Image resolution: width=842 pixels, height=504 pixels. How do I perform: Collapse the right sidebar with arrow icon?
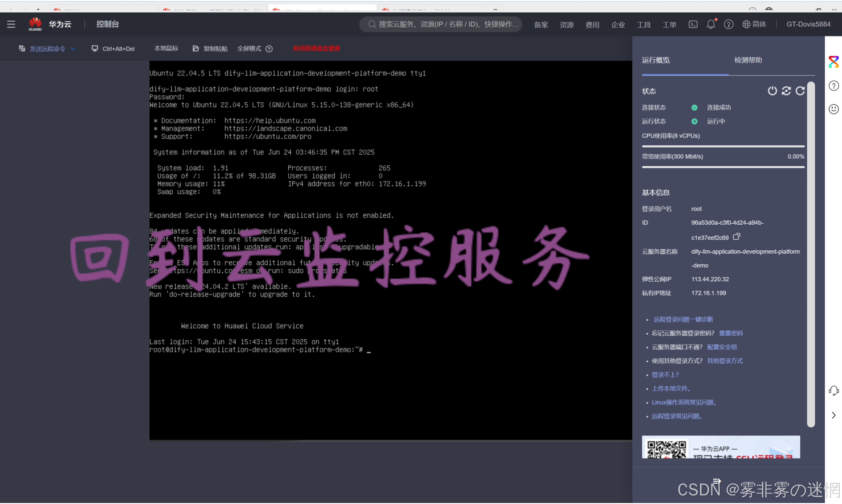click(833, 416)
